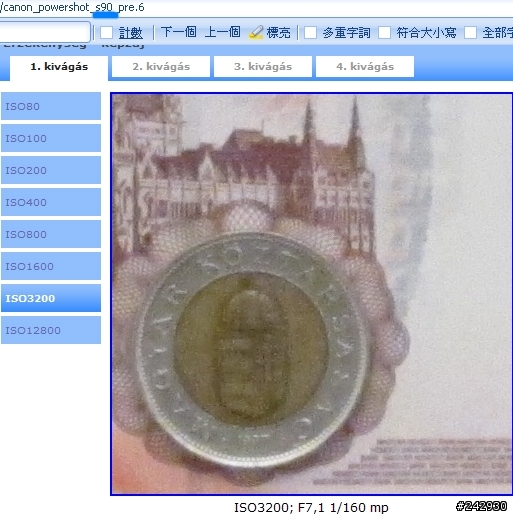Click the URL text canon_powershot_s90_pre.6

[73, 7]
